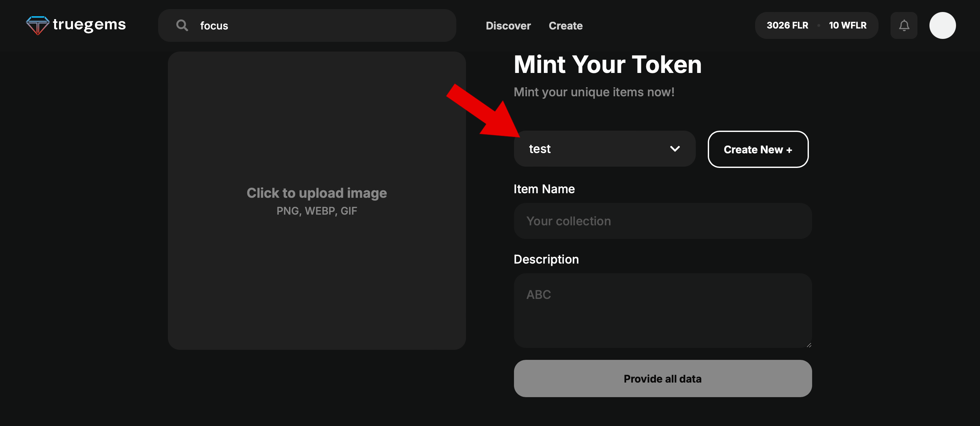Click the Provide all data button

(x=662, y=378)
